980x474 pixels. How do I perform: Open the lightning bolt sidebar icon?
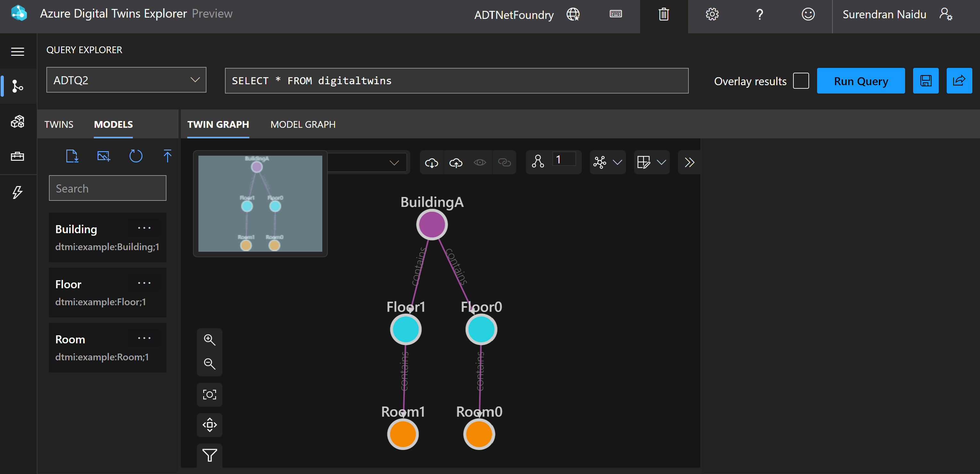pyautogui.click(x=18, y=192)
